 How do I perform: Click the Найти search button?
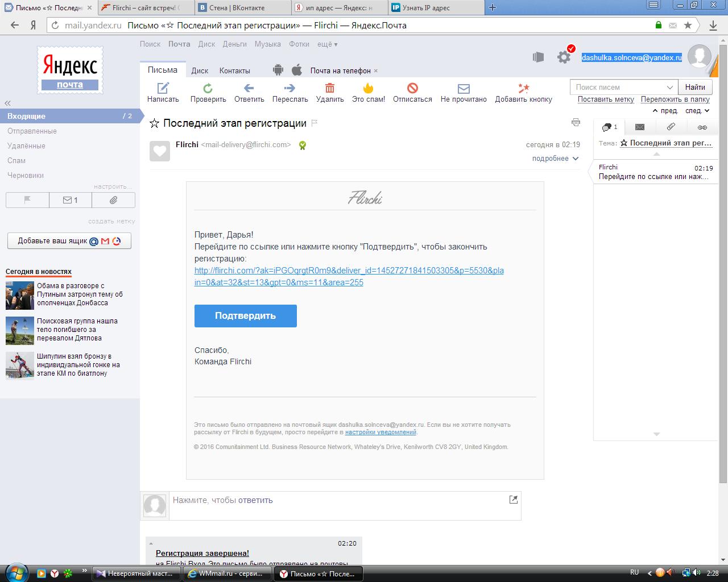tap(695, 87)
